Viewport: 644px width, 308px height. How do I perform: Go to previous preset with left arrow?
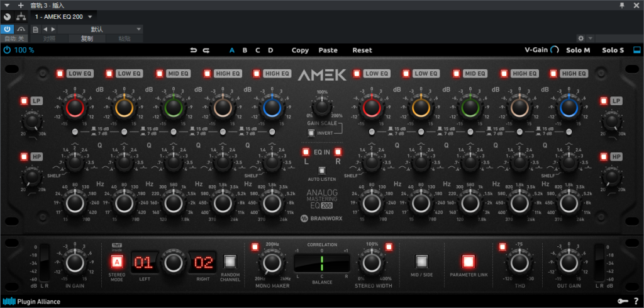click(45, 29)
